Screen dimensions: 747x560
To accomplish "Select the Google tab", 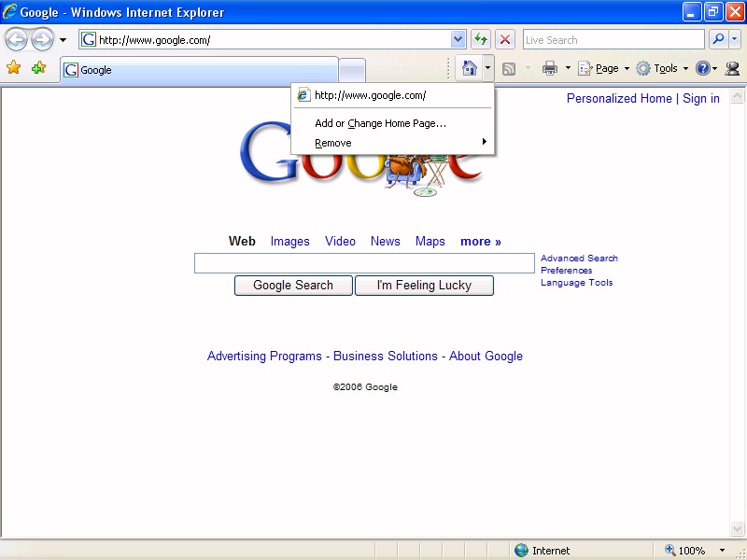I will (199, 70).
